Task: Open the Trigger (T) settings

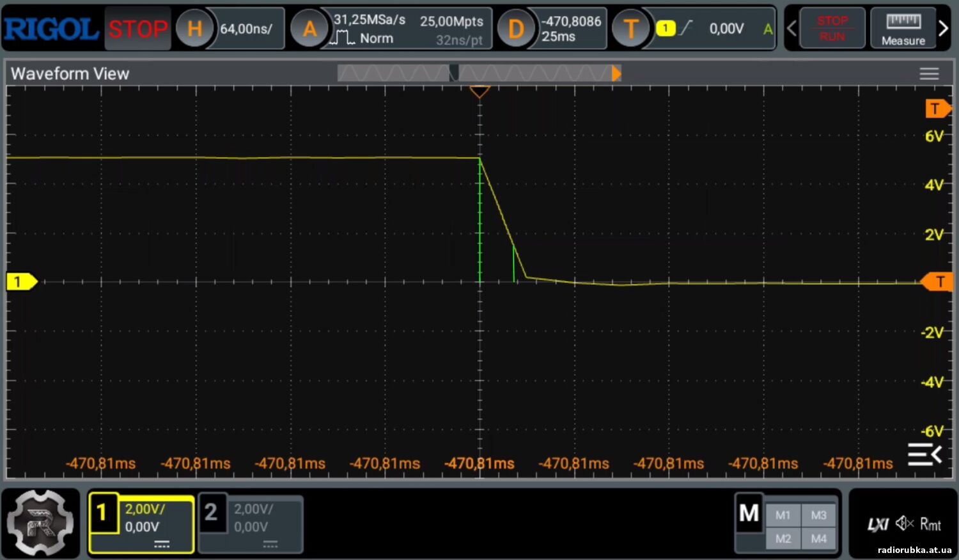Action: [630, 29]
